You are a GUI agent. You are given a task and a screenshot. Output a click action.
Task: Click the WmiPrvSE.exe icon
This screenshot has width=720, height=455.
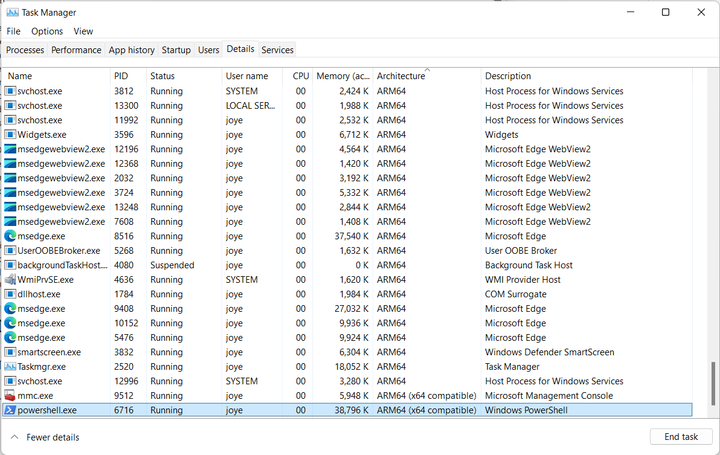(x=10, y=280)
